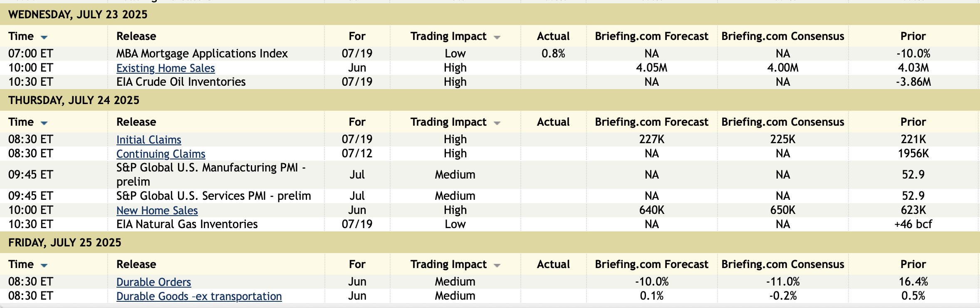
Task: Open the Initial Claims release link
Action: click(x=148, y=140)
